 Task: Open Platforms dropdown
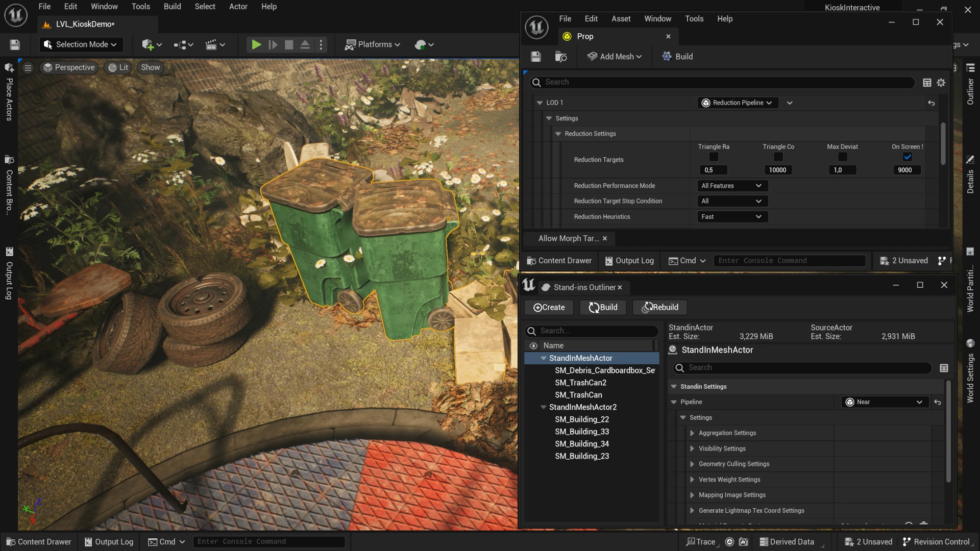[373, 45]
